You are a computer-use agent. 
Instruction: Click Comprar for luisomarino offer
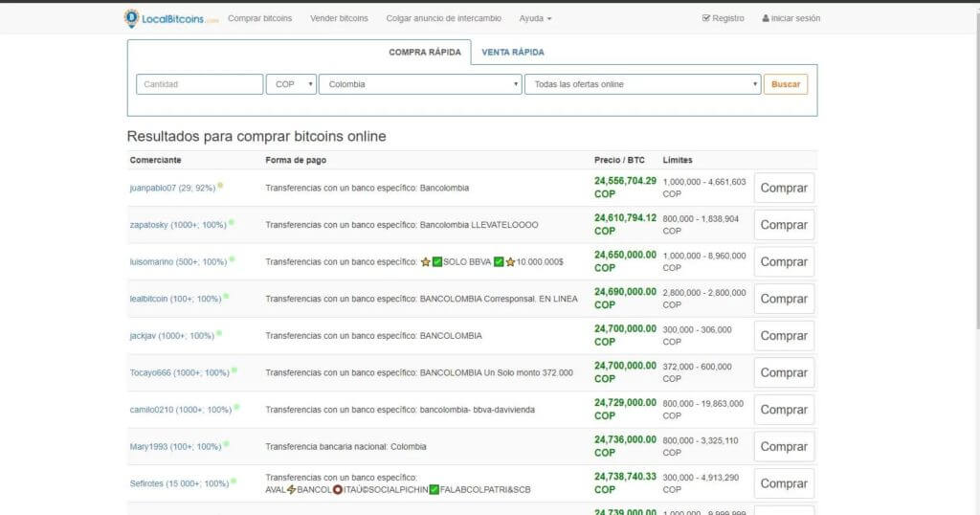784,262
